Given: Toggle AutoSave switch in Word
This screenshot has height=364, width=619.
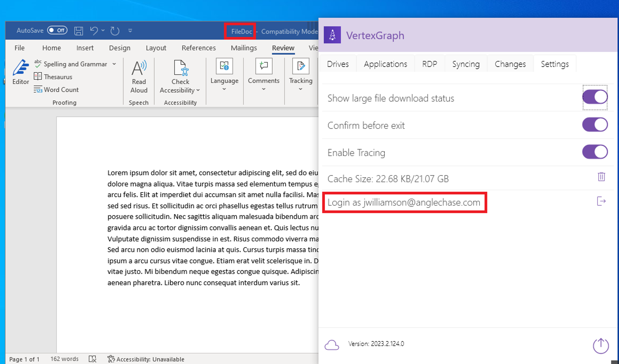Looking at the screenshot, I should (x=57, y=30).
